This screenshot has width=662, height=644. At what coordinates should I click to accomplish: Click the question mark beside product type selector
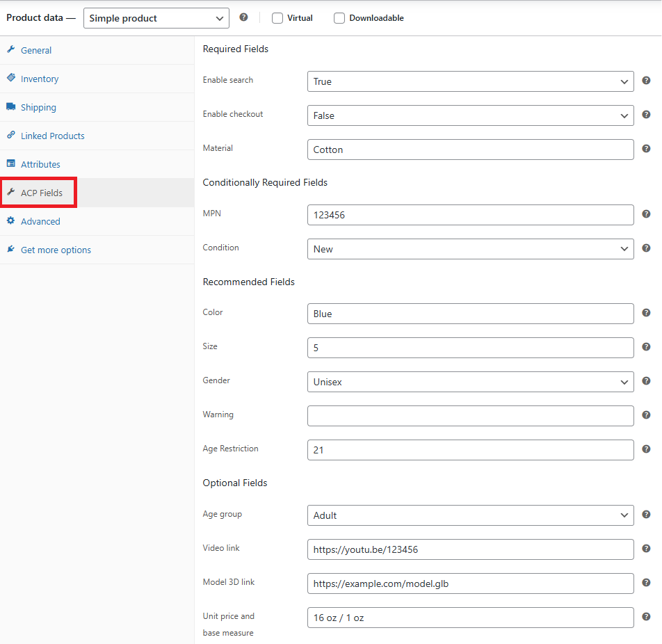pyautogui.click(x=243, y=17)
